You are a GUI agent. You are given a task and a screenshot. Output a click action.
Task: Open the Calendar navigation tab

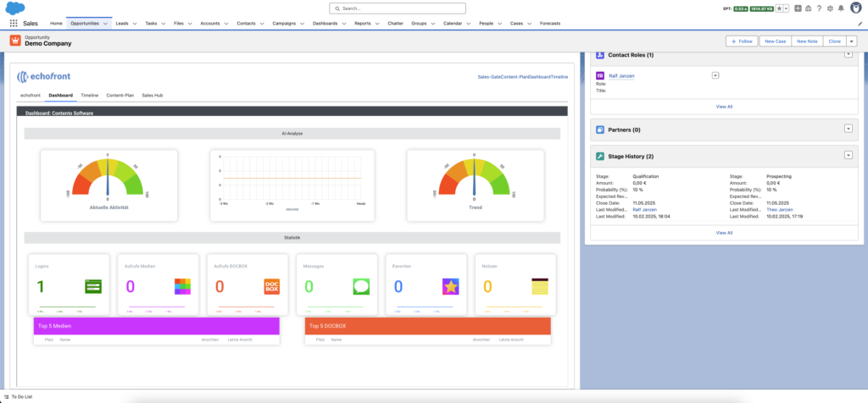(453, 24)
